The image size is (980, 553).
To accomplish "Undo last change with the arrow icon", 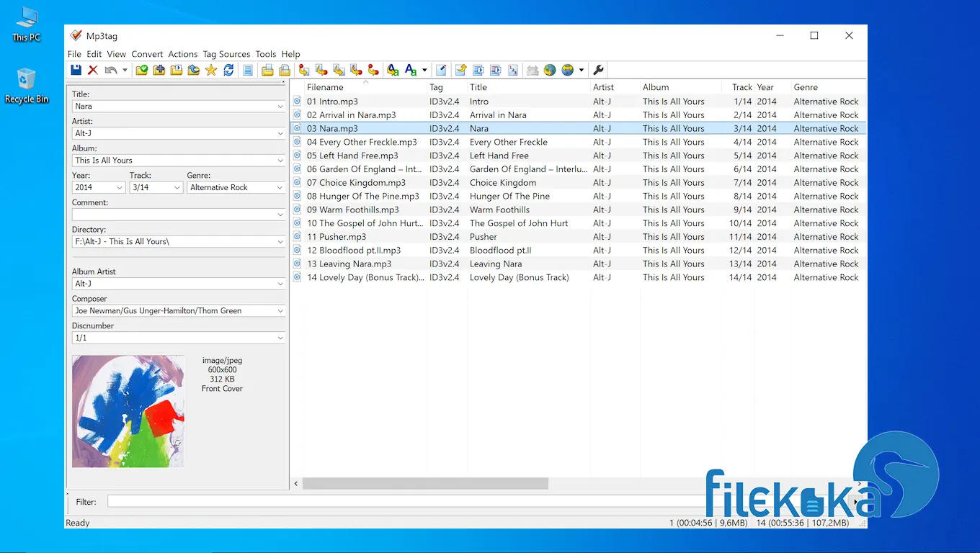I will point(111,70).
